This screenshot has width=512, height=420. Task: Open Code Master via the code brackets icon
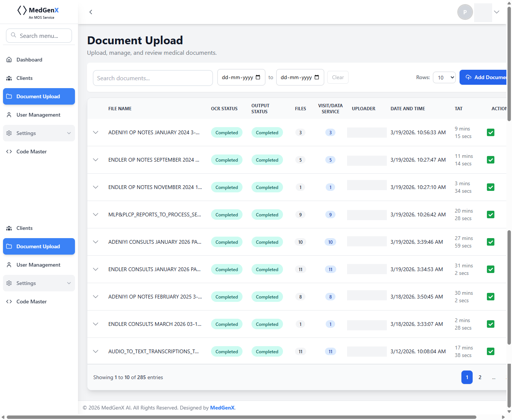pyautogui.click(x=9, y=151)
